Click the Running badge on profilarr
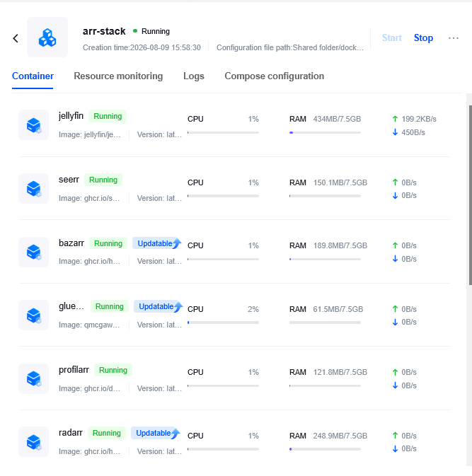 (113, 370)
